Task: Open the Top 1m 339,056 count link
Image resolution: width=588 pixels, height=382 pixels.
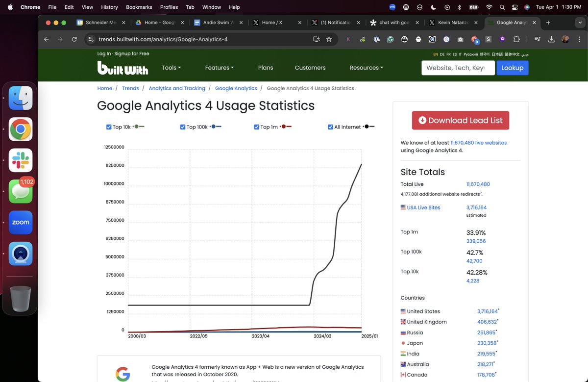Action: point(476,241)
